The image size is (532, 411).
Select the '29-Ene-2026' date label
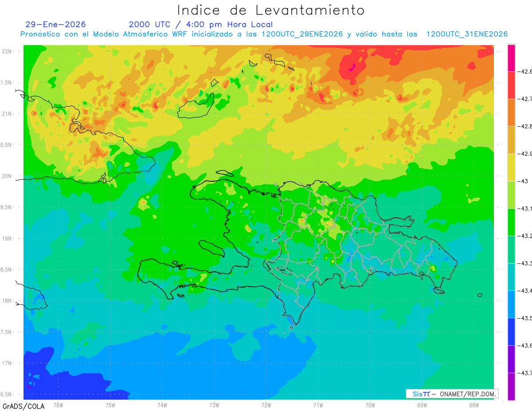tap(56, 24)
